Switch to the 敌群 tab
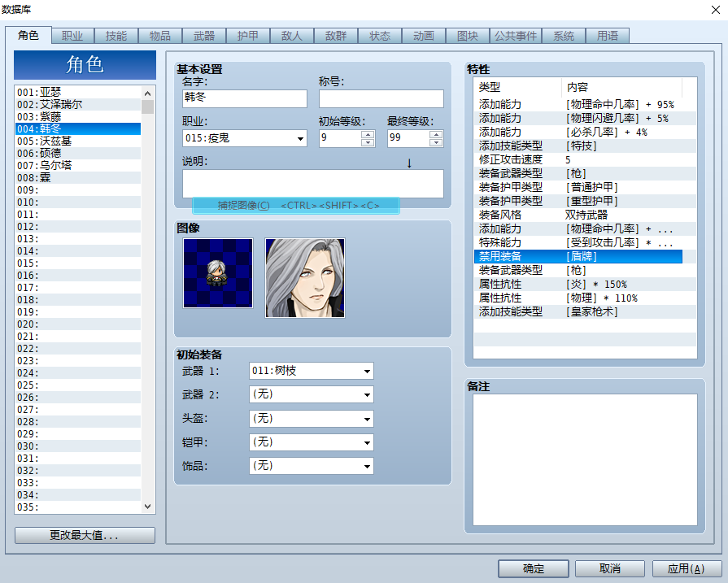728x583 pixels. [x=336, y=37]
